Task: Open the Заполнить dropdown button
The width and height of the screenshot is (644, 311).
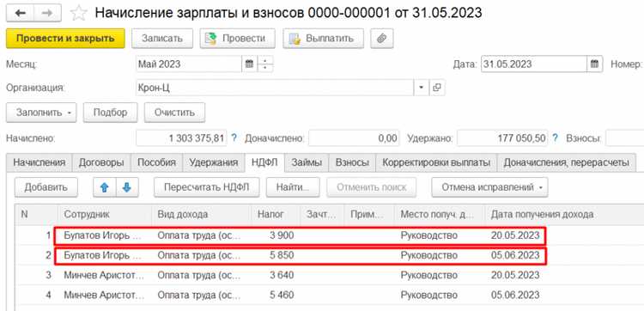Action: 41,113
